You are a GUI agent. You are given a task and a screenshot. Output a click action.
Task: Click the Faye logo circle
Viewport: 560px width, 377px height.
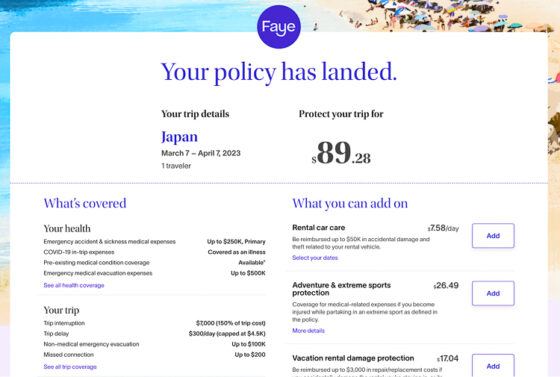[x=279, y=27]
